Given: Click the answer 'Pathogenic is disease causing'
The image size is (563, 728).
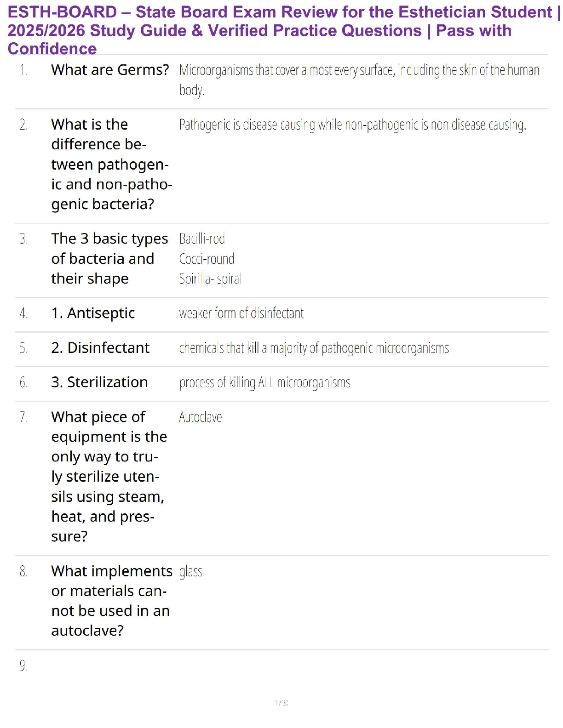Looking at the screenshot, I should click(x=352, y=125).
